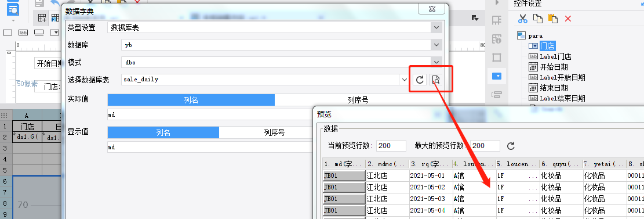Click the '7. yetai' column header

click(x=605, y=164)
